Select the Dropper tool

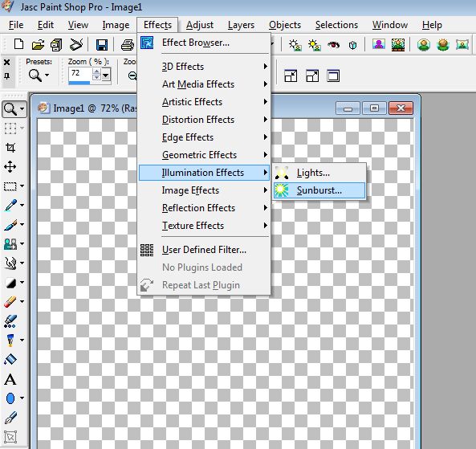[x=11, y=206]
